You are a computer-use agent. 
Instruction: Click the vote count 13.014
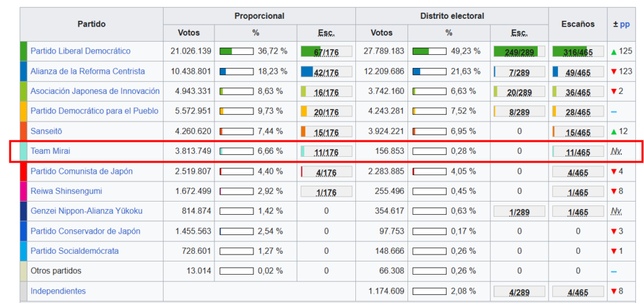[198, 271]
